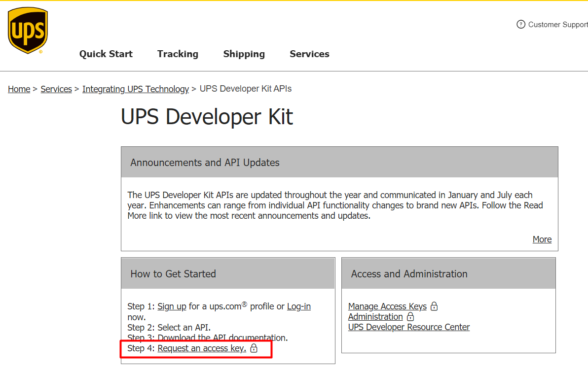
Task: Click lock icon next to Manage Access Keys
Action: (x=434, y=306)
